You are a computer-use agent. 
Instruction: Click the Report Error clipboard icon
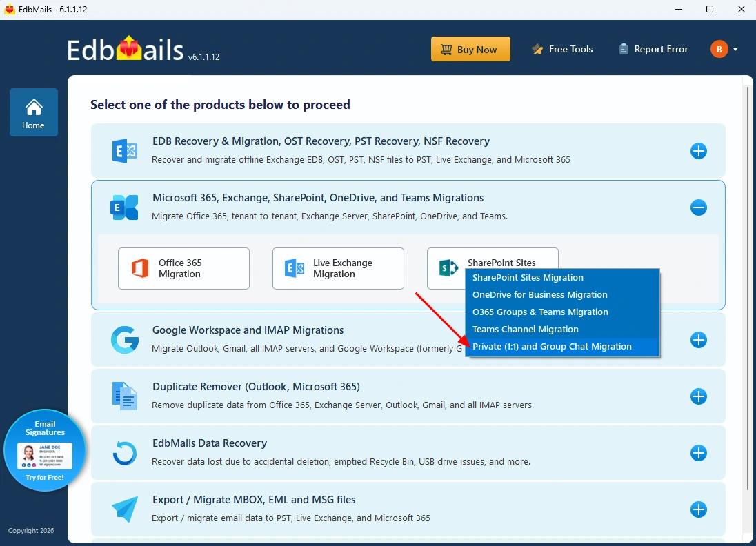(x=624, y=49)
